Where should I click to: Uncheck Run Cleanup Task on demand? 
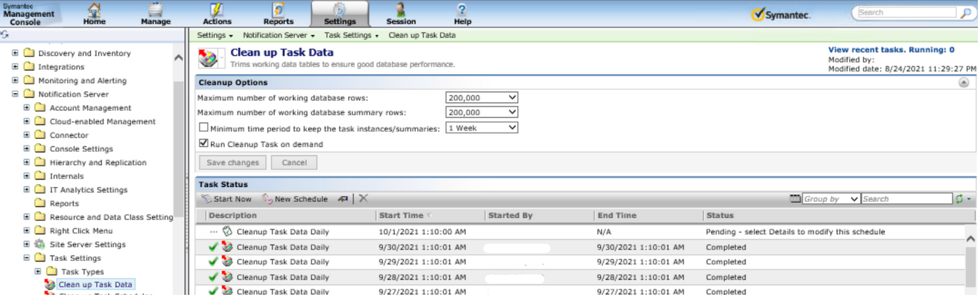(204, 143)
